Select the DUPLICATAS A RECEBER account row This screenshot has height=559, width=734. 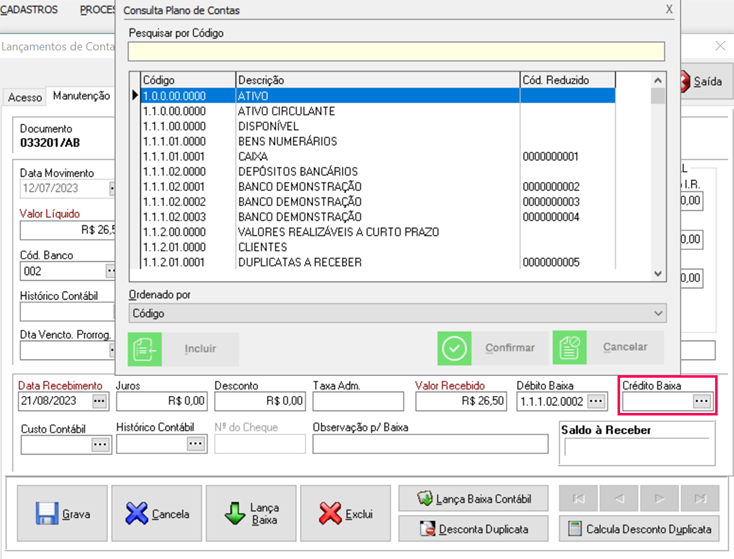click(299, 263)
